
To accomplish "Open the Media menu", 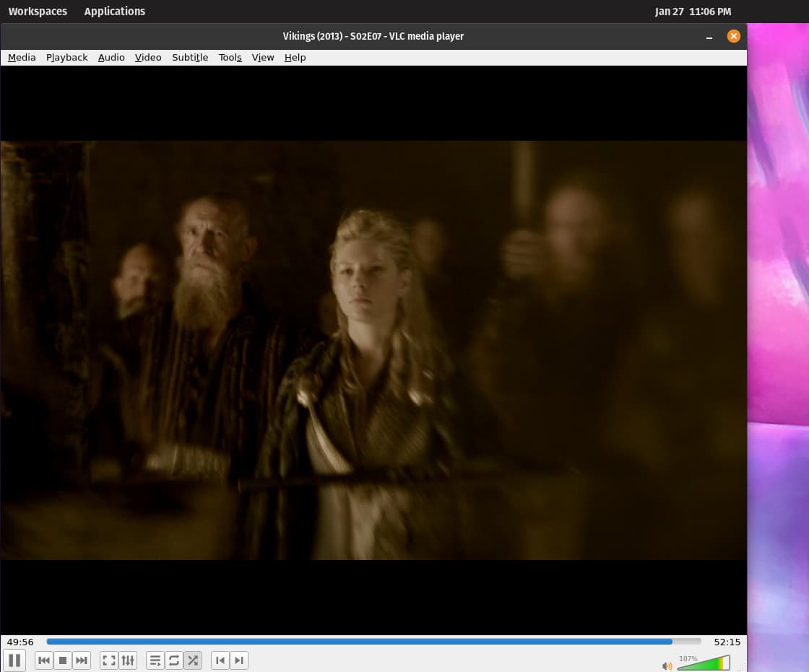I will tap(22, 58).
